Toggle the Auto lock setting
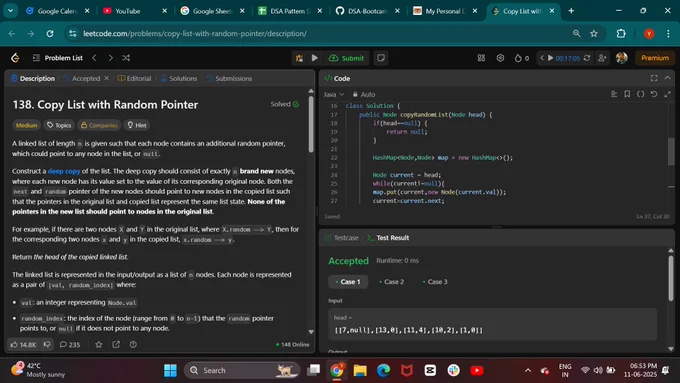The width and height of the screenshot is (680, 383). [x=364, y=95]
